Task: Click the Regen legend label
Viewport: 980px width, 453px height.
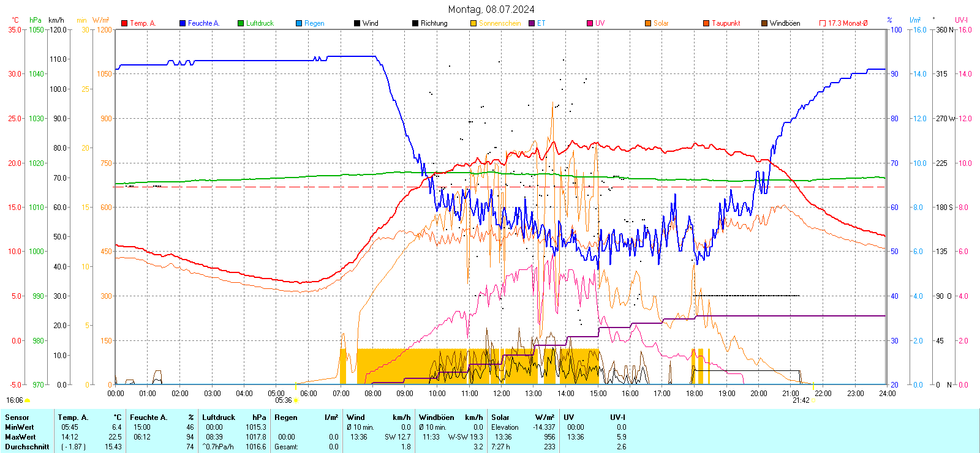Action: (x=314, y=23)
